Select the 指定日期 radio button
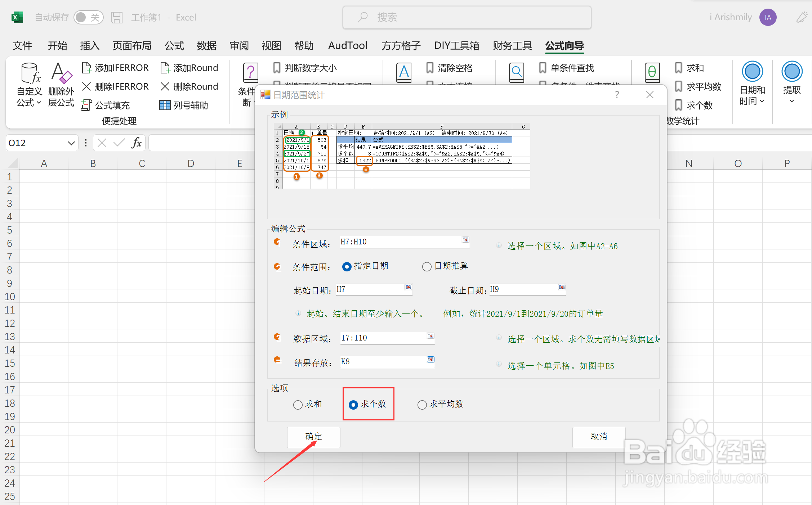Screen dimensions: 812x505 point(347,266)
